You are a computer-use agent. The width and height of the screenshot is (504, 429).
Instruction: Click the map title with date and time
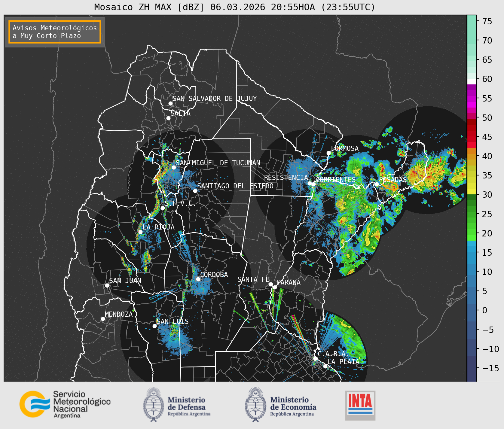pos(235,7)
